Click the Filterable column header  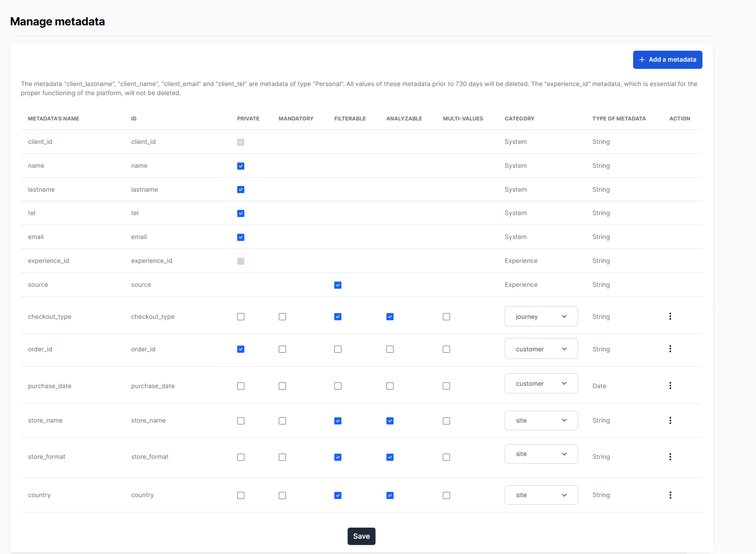point(350,119)
